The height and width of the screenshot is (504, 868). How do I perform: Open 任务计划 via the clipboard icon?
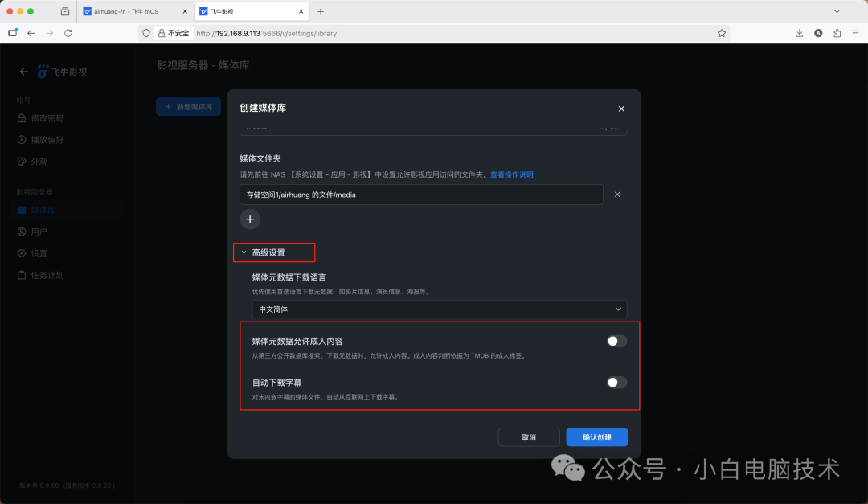[x=22, y=274]
